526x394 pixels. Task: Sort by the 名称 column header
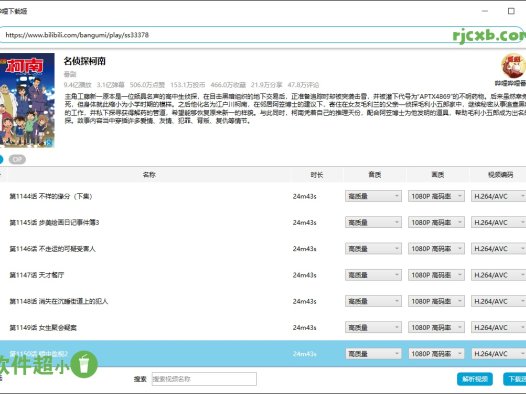coord(149,175)
